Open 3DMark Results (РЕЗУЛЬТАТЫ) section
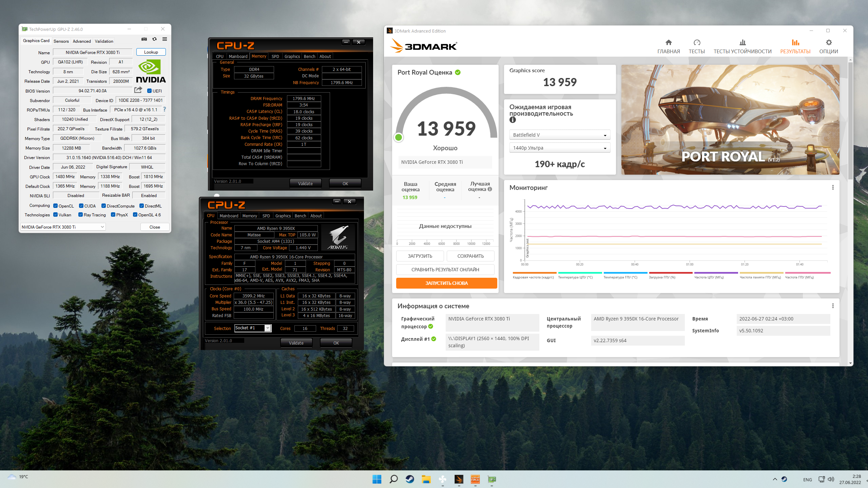The height and width of the screenshot is (488, 868). (795, 46)
